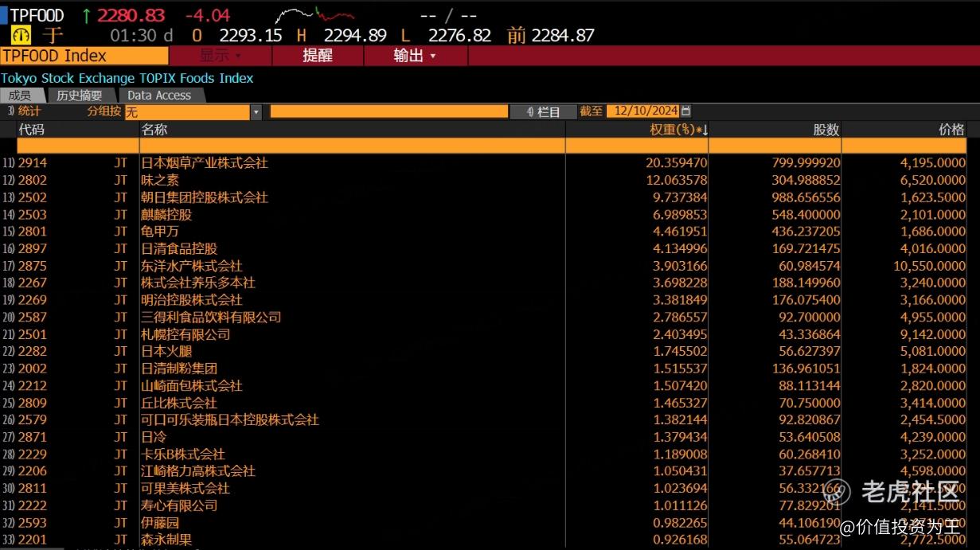Switch to the 历史摘要 tab
Screen dimensions: 980x550
coord(79,96)
